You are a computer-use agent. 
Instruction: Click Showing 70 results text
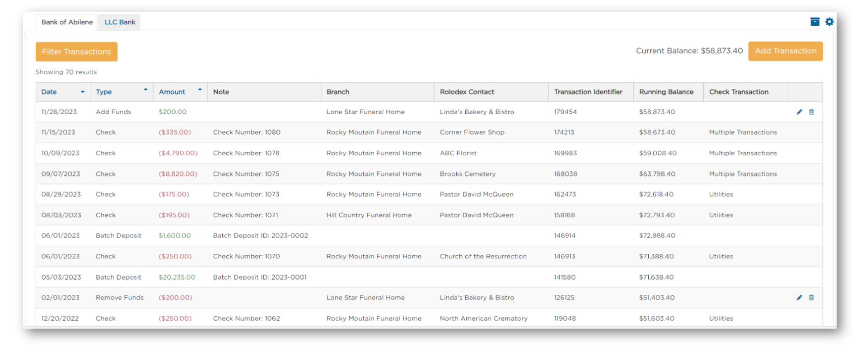(66, 72)
